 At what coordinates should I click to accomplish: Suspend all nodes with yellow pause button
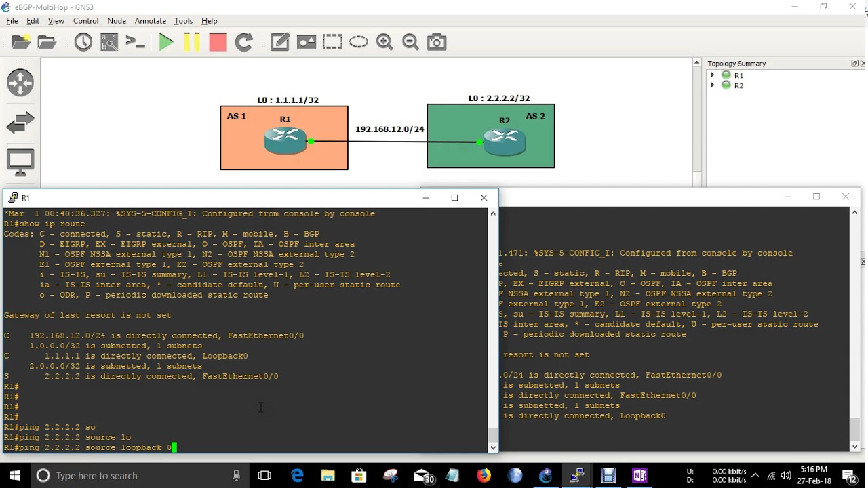click(192, 42)
